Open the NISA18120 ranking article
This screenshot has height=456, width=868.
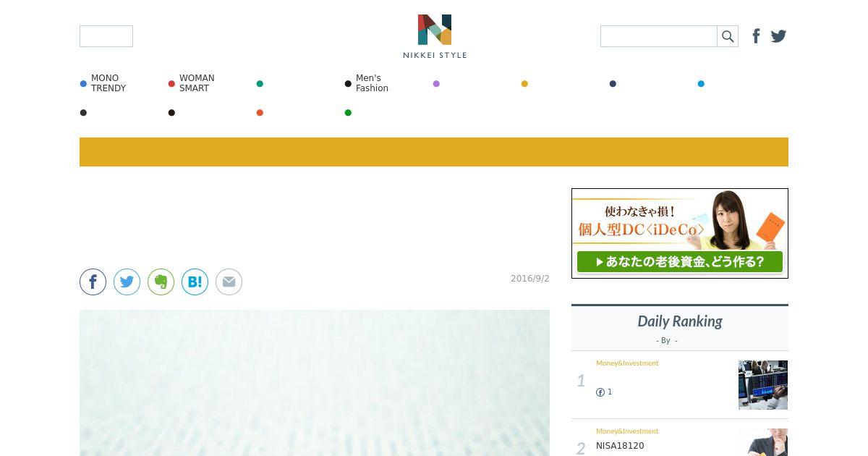pyautogui.click(x=620, y=446)
